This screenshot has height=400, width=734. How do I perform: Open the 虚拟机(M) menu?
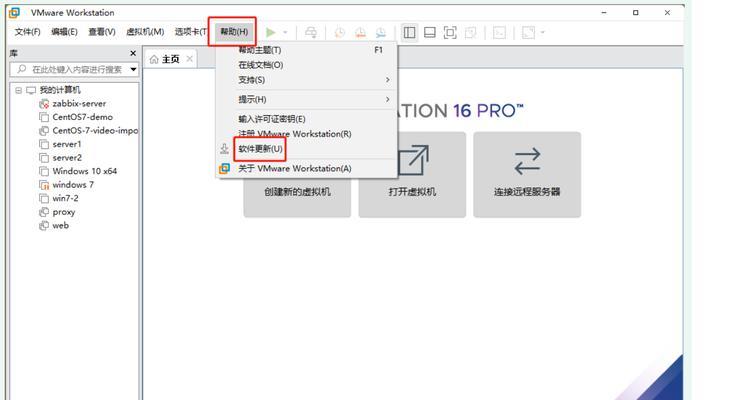tap(145, 32)
